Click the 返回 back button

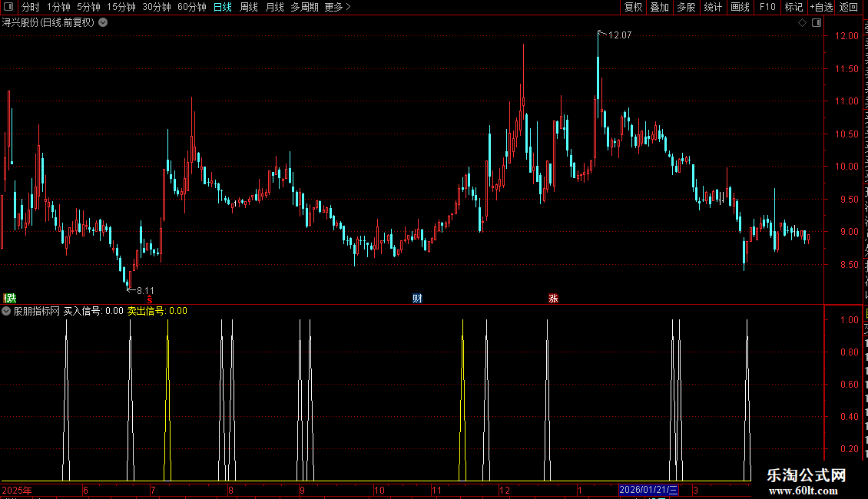pyautogui.click(x=849, y=7)
